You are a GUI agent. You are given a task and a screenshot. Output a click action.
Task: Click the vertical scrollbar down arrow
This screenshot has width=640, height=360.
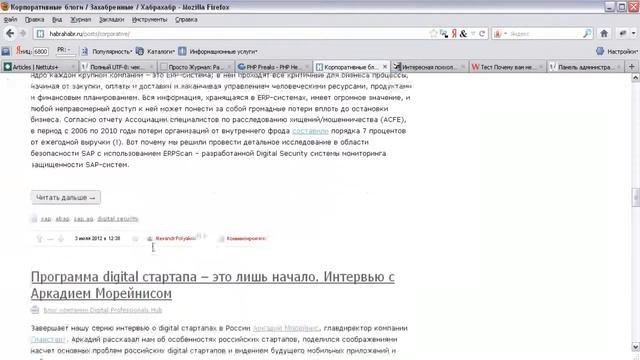(636, 347)
